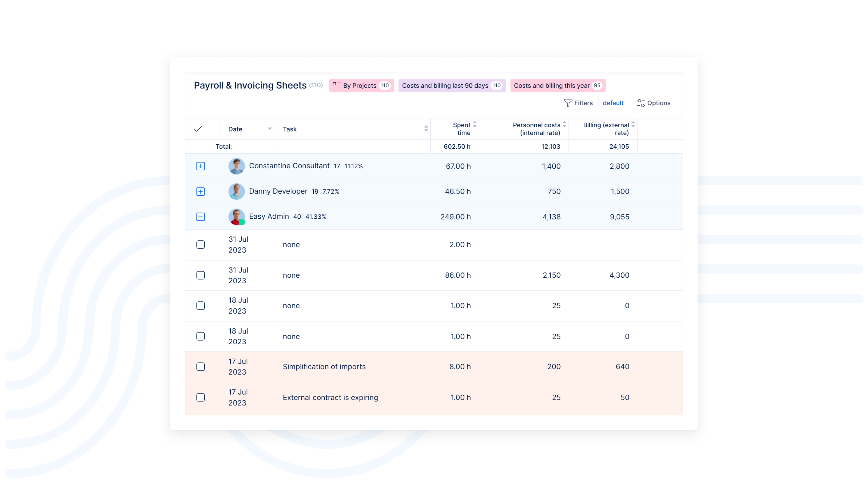Open the Options sliders icon
Image resolution: width=868 pixels, height=487 pixels.
pyautogui.click(x=641, y=103)
